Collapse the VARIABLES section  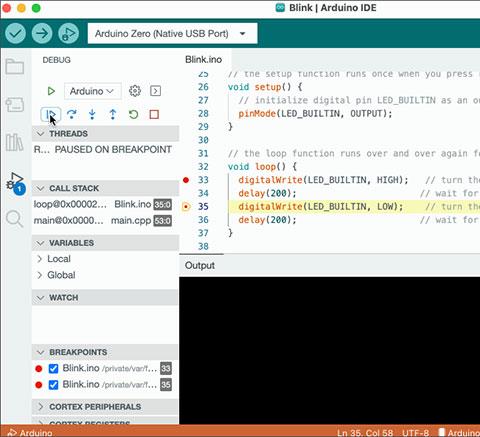[x=105, y=243]
